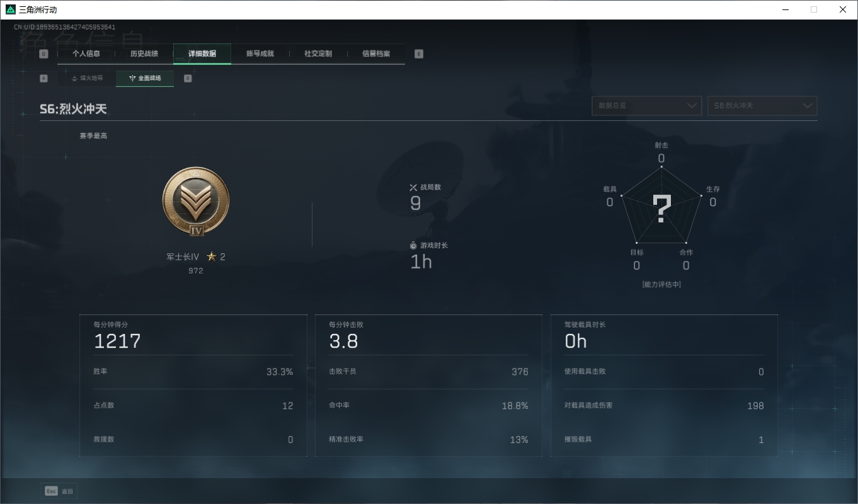Click the 射击 radar chart label
Screen dimensions: 858x504
pos(661,145)
